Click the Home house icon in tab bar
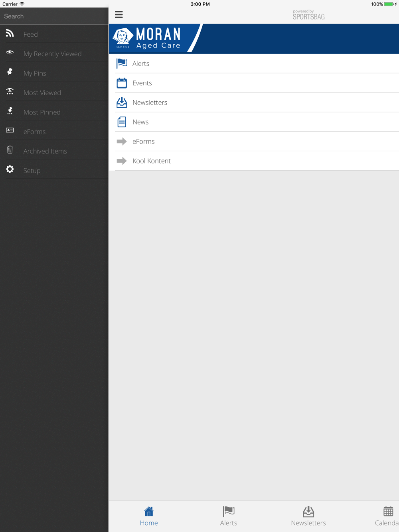This screenshot has height=532, width=399. tap(149, 511)
